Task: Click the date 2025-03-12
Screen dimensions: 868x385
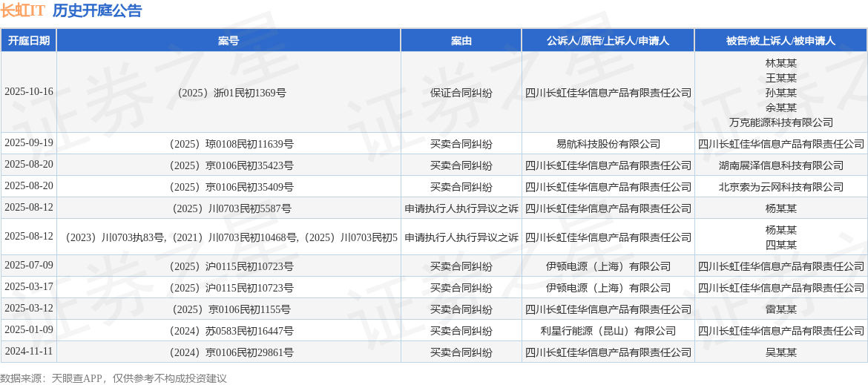Action: pyautogui.click(x=29, y=309)
